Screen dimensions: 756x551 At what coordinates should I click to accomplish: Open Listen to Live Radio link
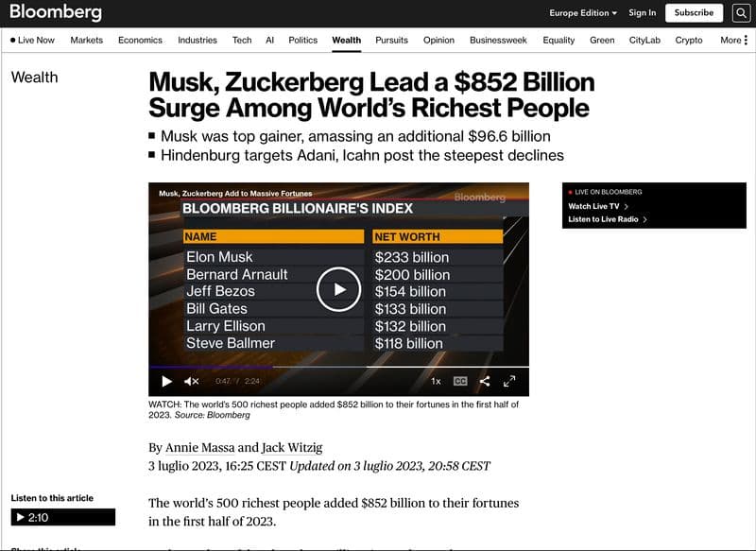pos(608,219)
